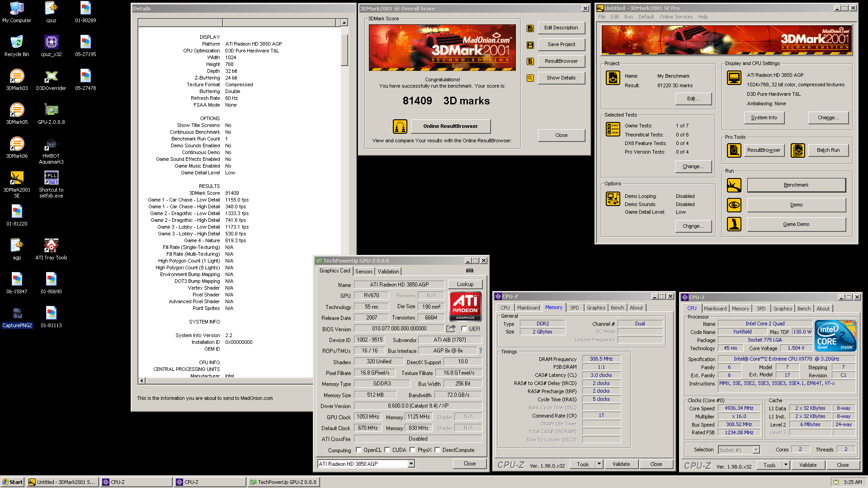Switch to the SPD tab in CPU-Z Memory window
The width and height of the screenshot is (868, 488).
pos(574,308)
